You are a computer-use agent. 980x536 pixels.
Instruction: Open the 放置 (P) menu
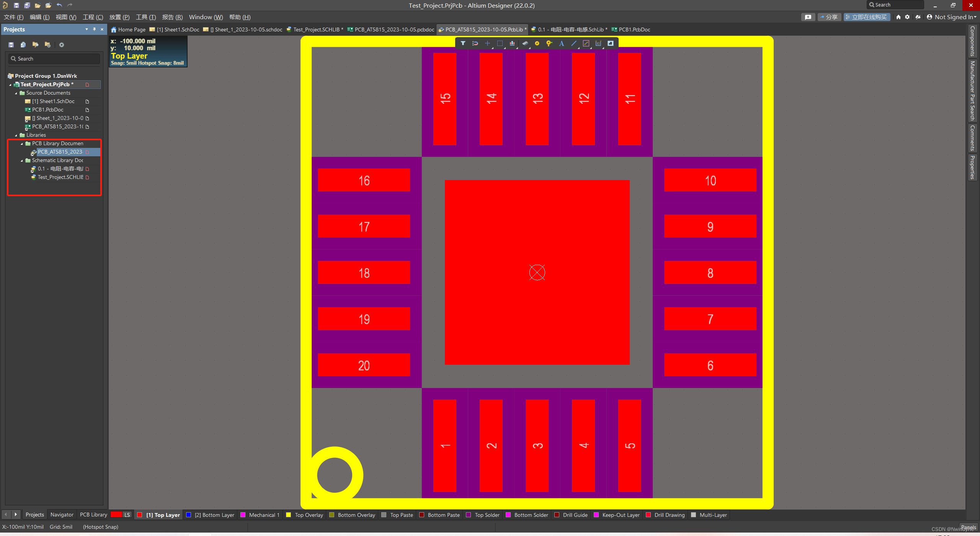[119, 17]
